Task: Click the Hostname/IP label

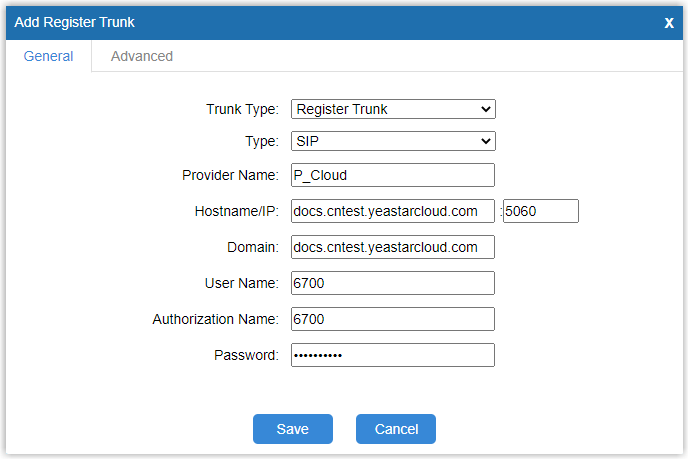Action: [236, 211]
